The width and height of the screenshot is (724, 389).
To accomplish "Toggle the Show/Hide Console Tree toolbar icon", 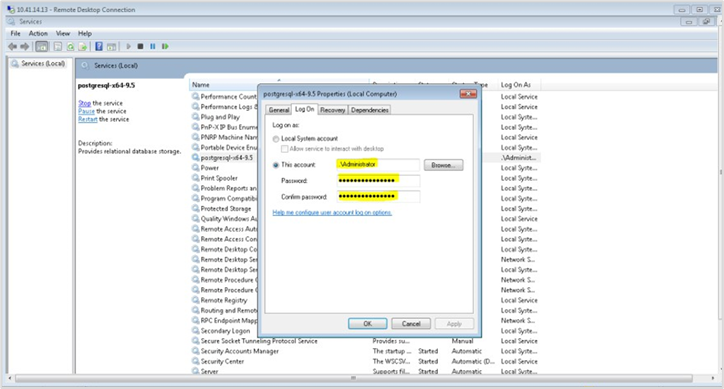I will pyautogui.click(x=42, y=47).
